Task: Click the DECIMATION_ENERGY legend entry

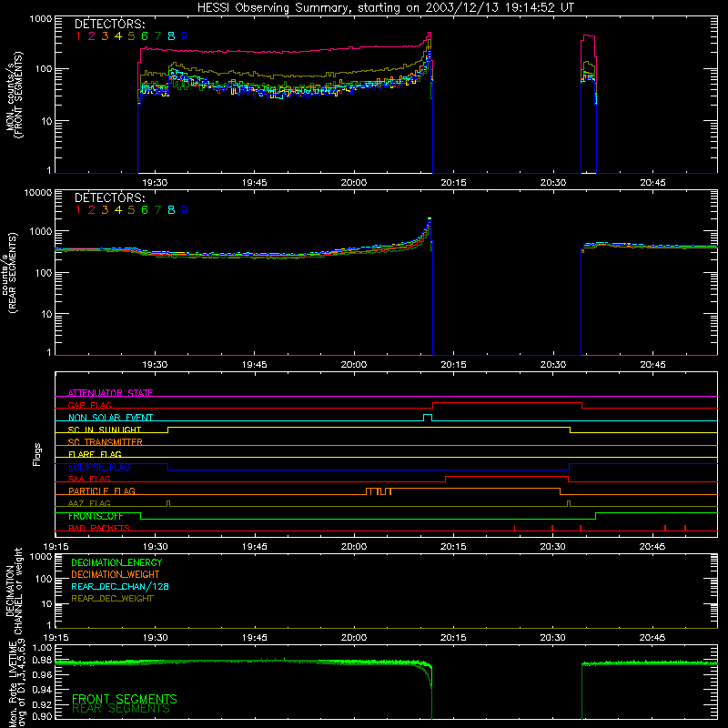Action: point(116,562)
